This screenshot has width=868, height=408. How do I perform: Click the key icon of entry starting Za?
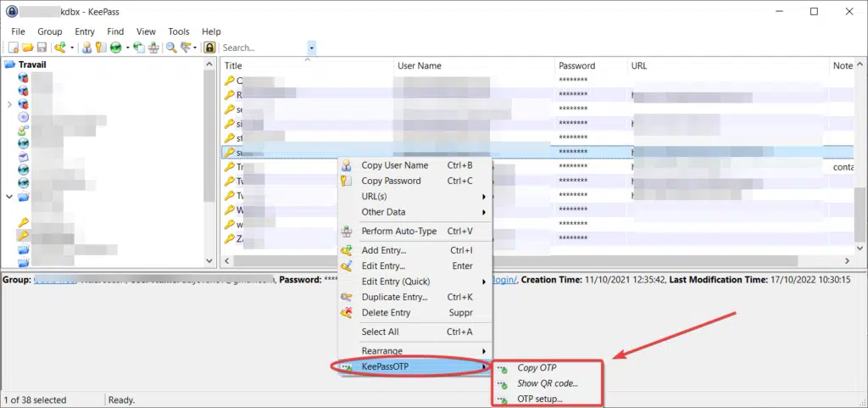(x=229, y=238)
